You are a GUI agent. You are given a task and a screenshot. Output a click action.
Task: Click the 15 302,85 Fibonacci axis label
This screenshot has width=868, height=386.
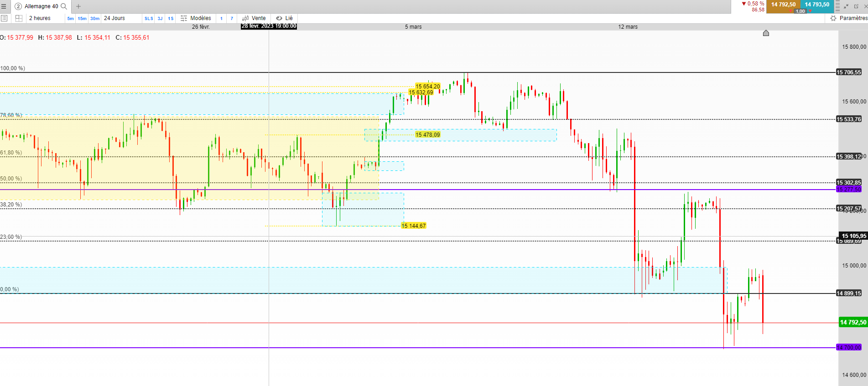(849, 183)
